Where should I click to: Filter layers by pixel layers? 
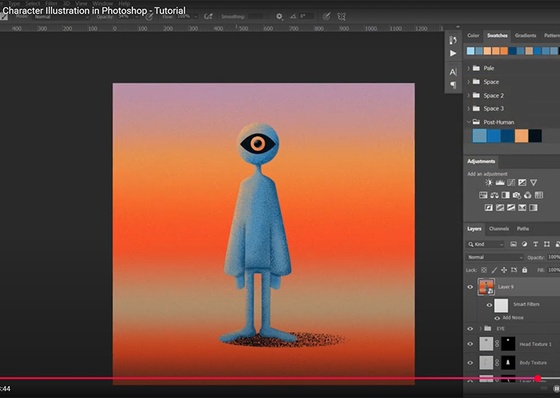[x=513, y=244]
